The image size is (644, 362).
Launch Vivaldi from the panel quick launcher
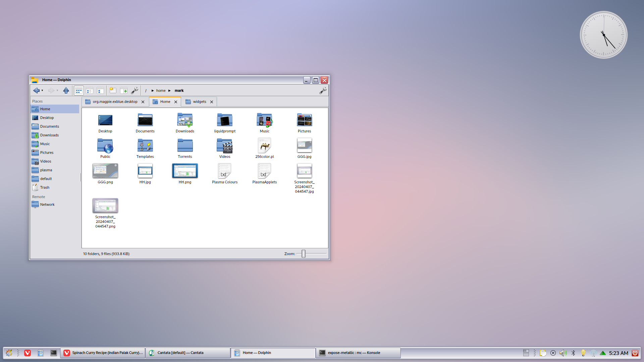pyautogui.click(x=28, y=353)
